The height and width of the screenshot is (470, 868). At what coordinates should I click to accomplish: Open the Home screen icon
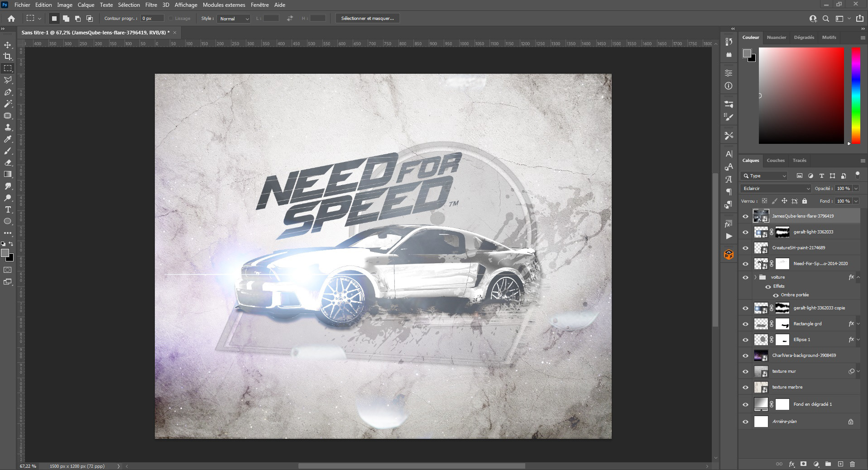[x=11, y=19]
